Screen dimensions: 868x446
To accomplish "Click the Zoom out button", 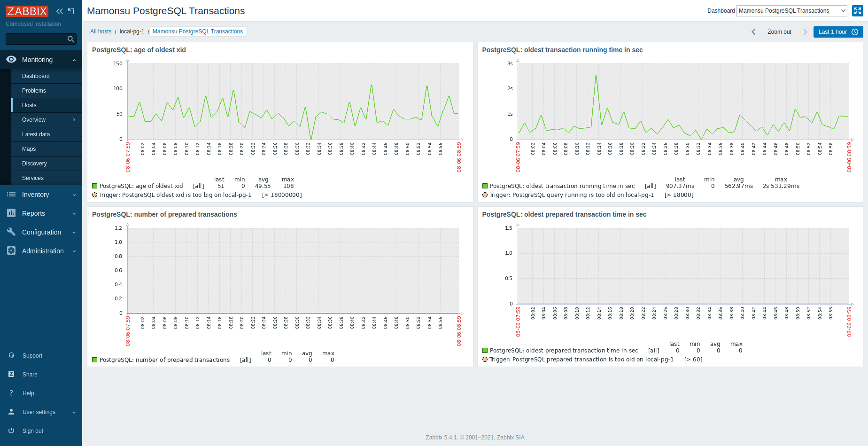I will click(x=779, y=32).
